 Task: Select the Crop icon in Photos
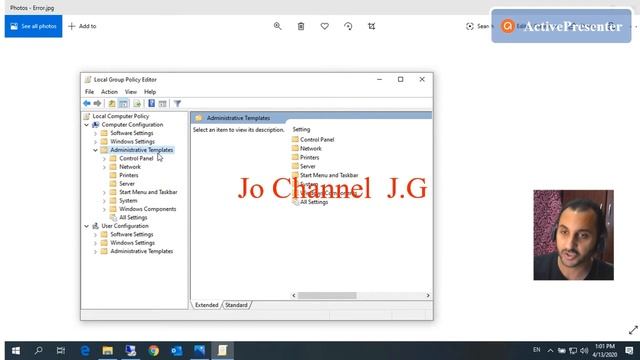pos(371,26)
